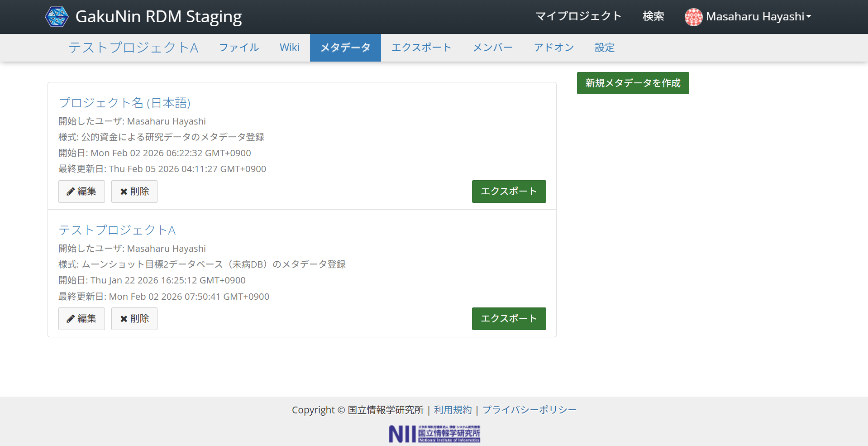
Task: Switch to the Wiki tab
Action: (289, 48)
